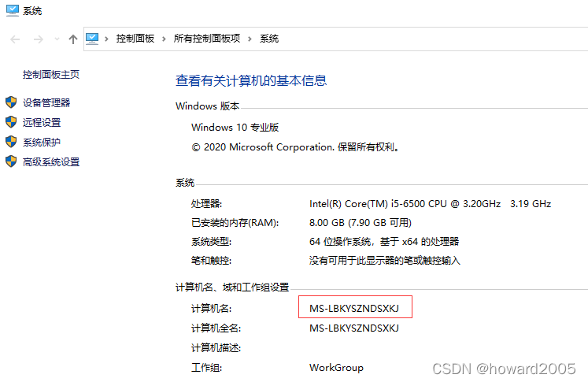This screenshot has height=382, width=588.
Task: Click Windows 10 专业版 text
Action: coord(235,128)
